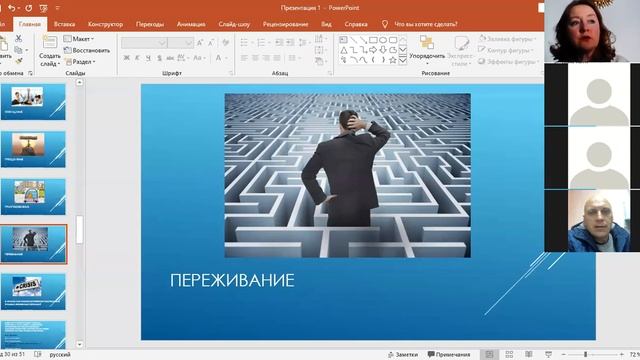
Task: Toggle center text alignment
Action: point(255,58)
